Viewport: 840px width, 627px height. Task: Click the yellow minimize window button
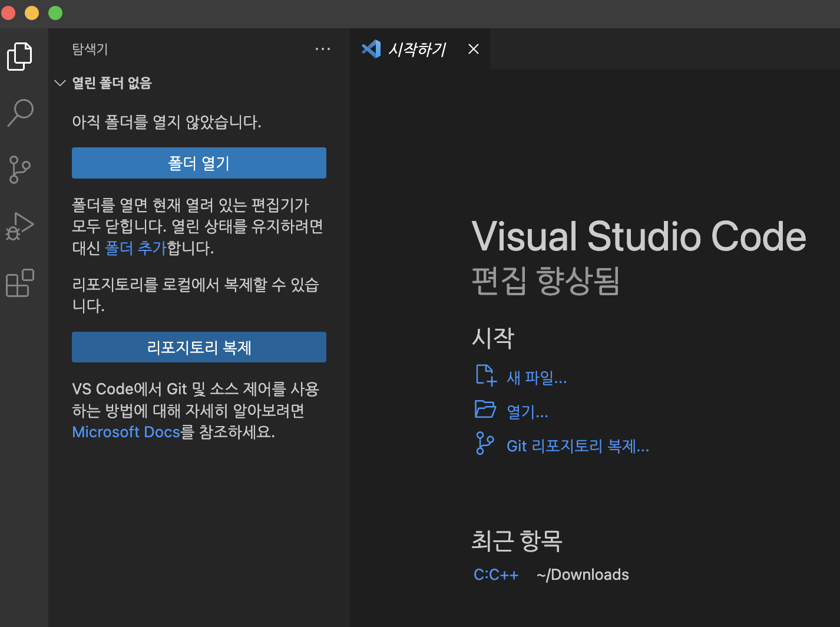pos(32,13)
